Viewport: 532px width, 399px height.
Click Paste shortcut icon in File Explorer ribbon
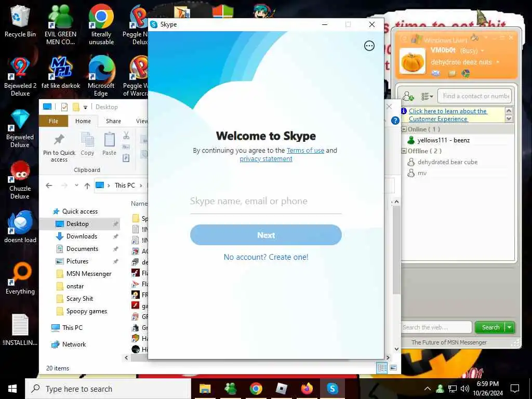[126, 158]
